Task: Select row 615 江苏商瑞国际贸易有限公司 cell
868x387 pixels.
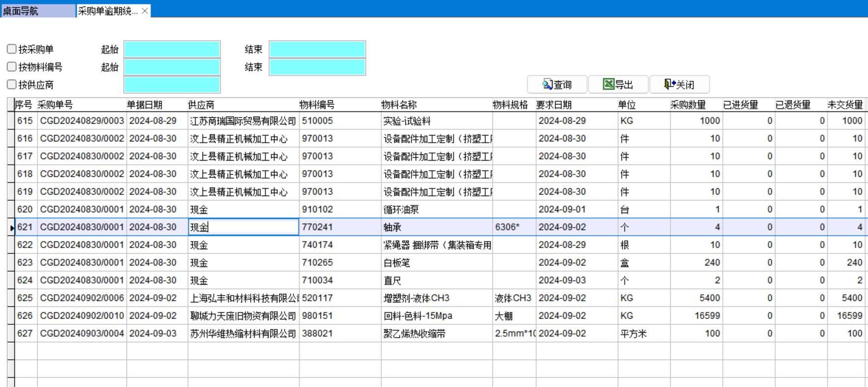Action: pos(243,121)
